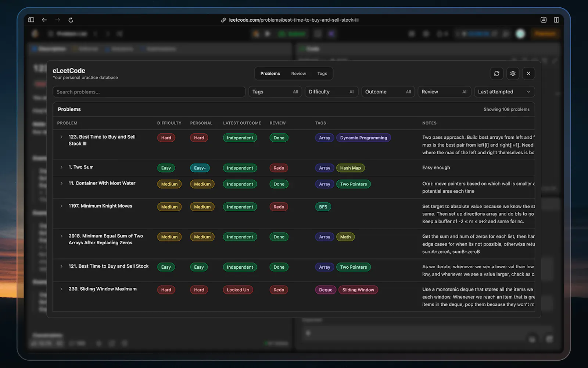The height and width of the screenshot is (368, 588).
Task: Expand the 121. Best Time to Buy and Sell Stock row
Action: click(61, 266)
